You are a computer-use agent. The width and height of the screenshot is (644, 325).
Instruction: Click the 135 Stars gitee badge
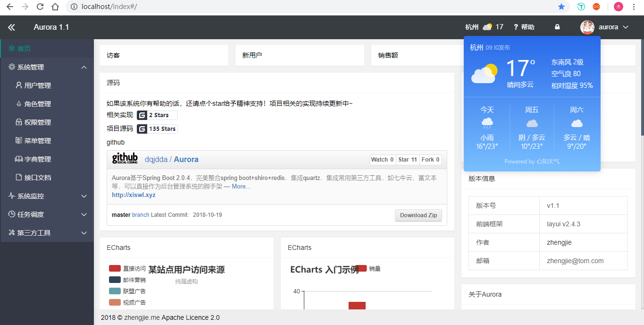[x=157, y=129]
